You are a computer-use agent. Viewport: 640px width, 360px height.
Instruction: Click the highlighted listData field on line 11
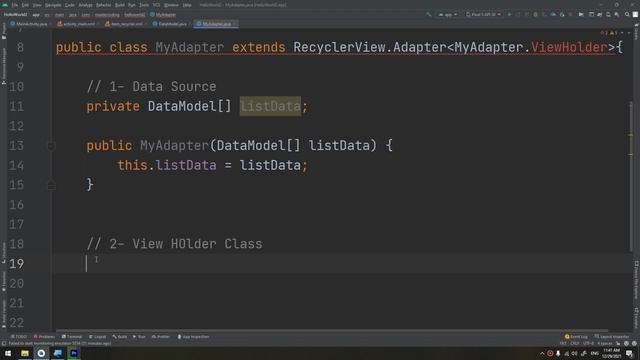270,107
